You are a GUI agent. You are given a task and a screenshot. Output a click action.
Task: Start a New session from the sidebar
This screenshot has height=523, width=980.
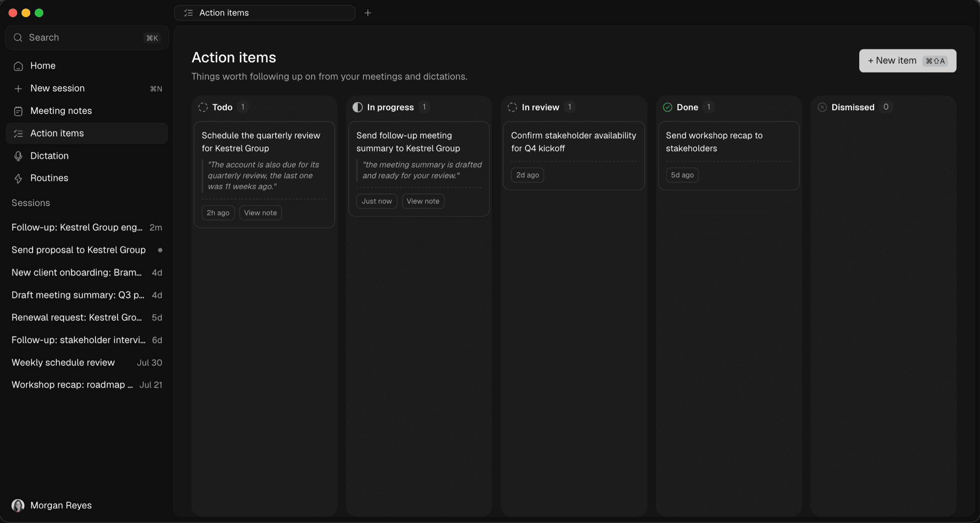point(87,88)
